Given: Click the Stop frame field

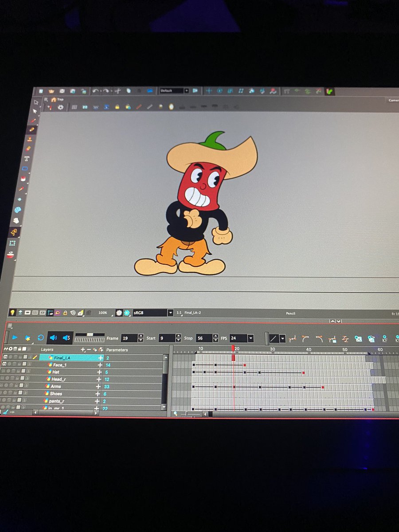Looking at the screenshot, I should click(204, 338).
